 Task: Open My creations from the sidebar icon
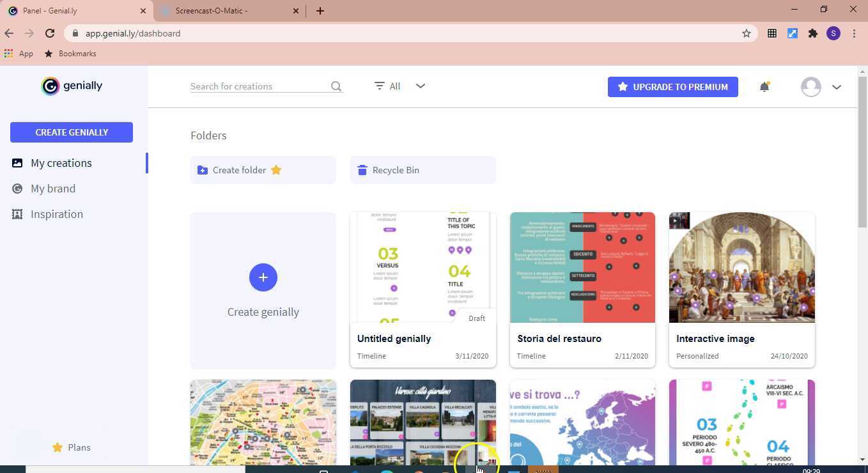click(18, 163)
